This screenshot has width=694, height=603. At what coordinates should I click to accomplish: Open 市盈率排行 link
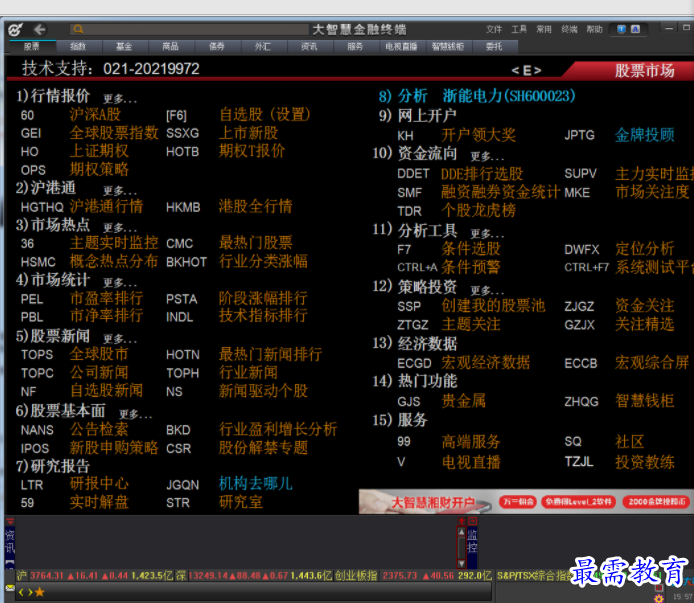pos(106,298)
